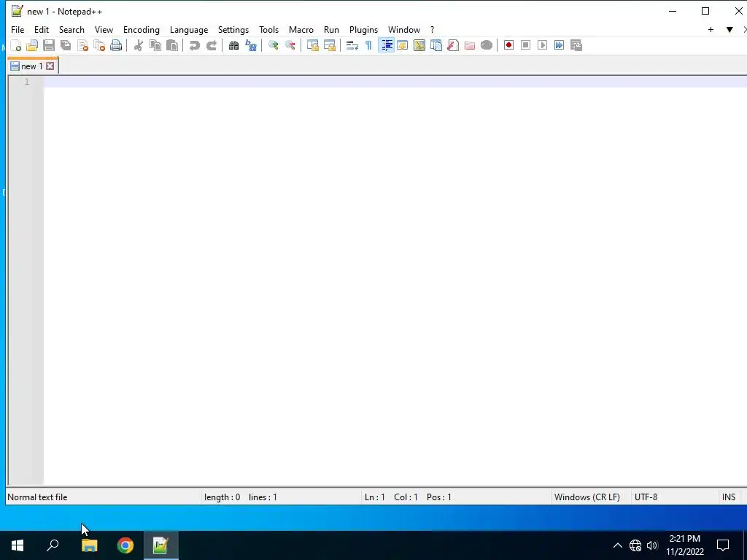
Task: Open the ? help menu
Action: 432,29
